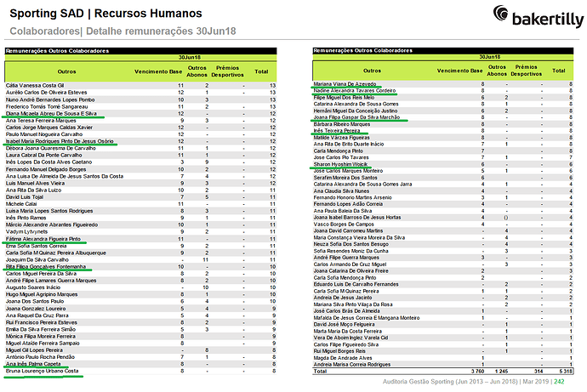Select the Bruna Lourenço Urbano Costa row
Image resolution: width=587 pixels, height=392 pixels.
(140, 371)
